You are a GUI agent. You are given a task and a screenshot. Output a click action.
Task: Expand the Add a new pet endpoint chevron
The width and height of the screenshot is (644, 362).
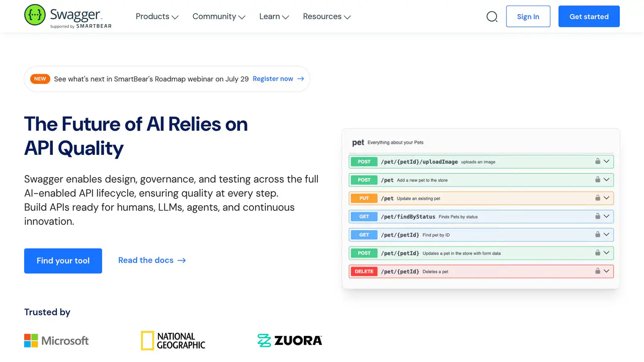607,179
